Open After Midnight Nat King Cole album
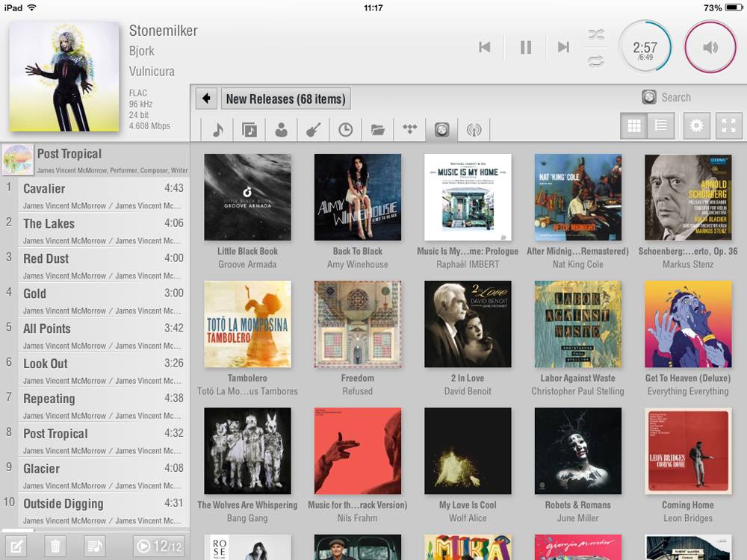 pos(578,196)
